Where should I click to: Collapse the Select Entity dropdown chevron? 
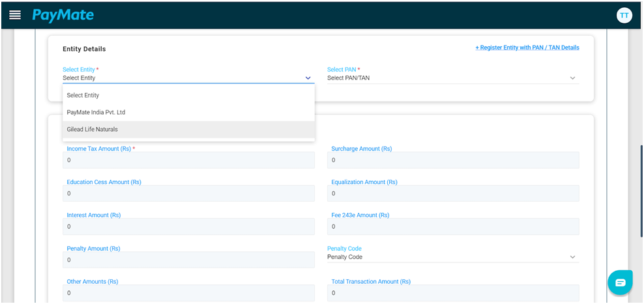(x=308, y=78)
